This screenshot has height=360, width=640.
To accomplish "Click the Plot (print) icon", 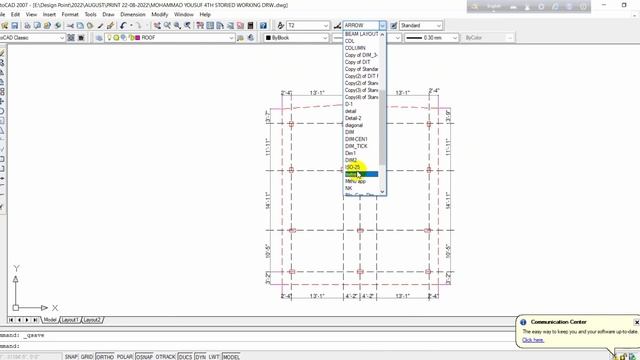I will pyautogui.click(x=27, y=26).
